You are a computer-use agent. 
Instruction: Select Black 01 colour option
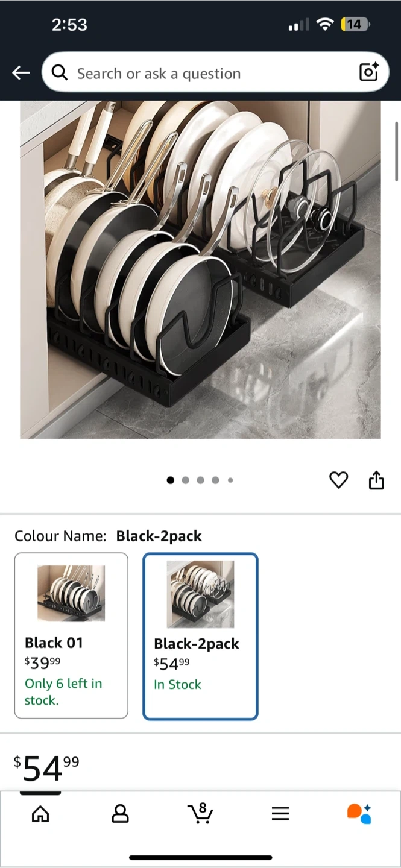click(71, 635)
